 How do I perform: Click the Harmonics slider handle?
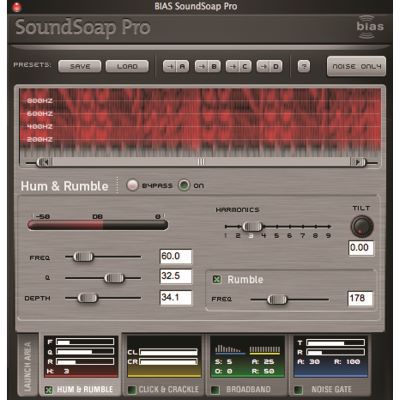click(x=252, y=227)
